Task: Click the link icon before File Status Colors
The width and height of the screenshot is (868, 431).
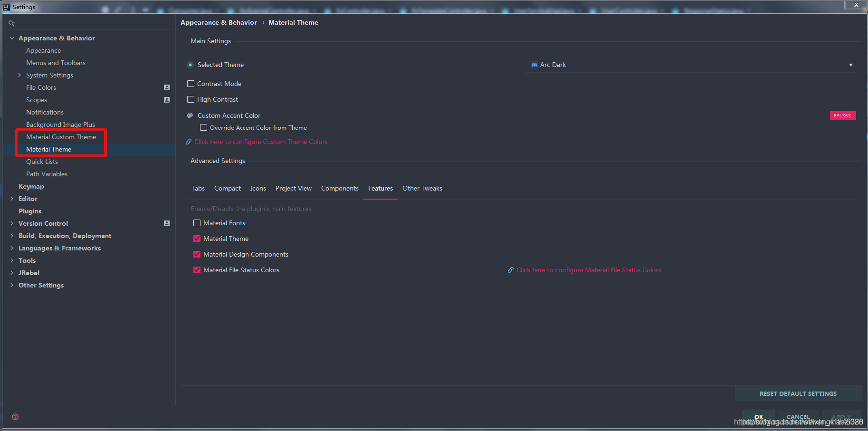Action: point(511,270)
